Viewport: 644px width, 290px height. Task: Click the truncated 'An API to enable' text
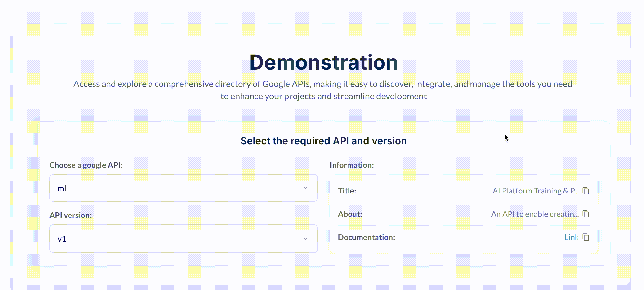click(x=535, y=214)
